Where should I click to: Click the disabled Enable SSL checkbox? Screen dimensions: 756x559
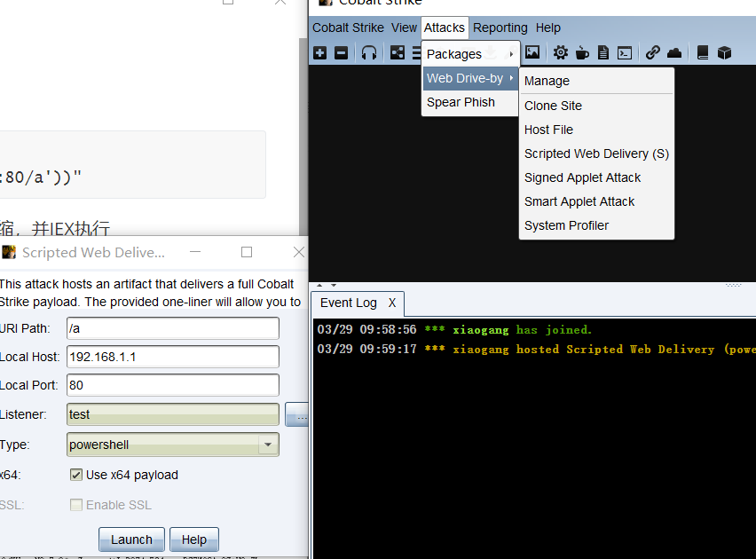[75, 505]
